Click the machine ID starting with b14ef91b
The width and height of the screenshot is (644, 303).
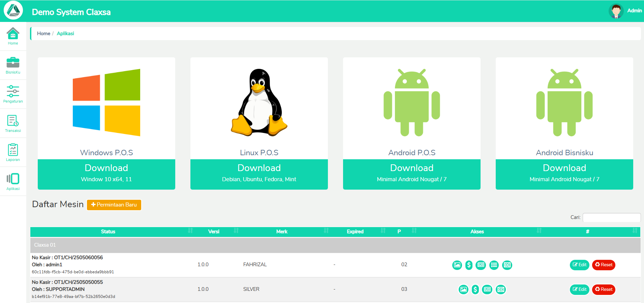pos(73,297)
